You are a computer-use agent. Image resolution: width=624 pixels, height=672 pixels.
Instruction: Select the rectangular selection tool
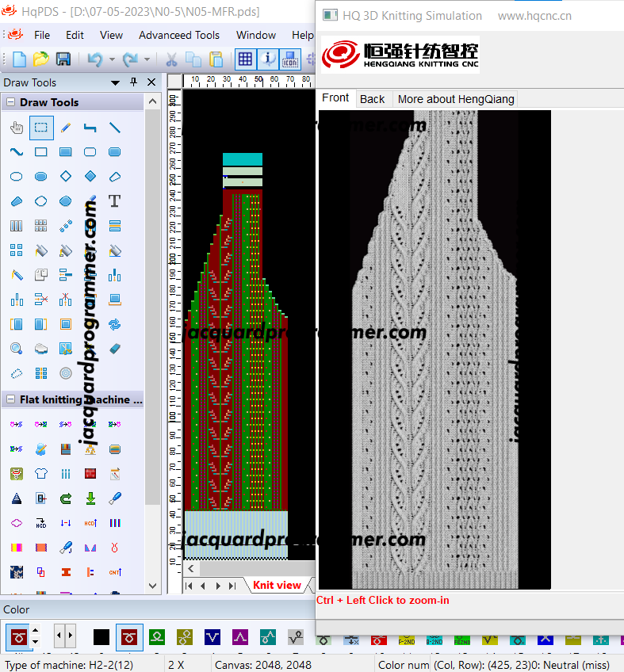point(41,128)
